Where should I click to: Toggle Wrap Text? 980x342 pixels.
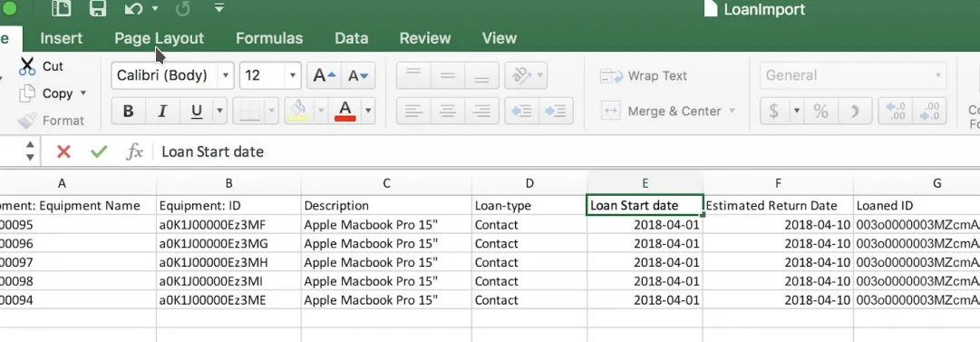pos(644,75)
